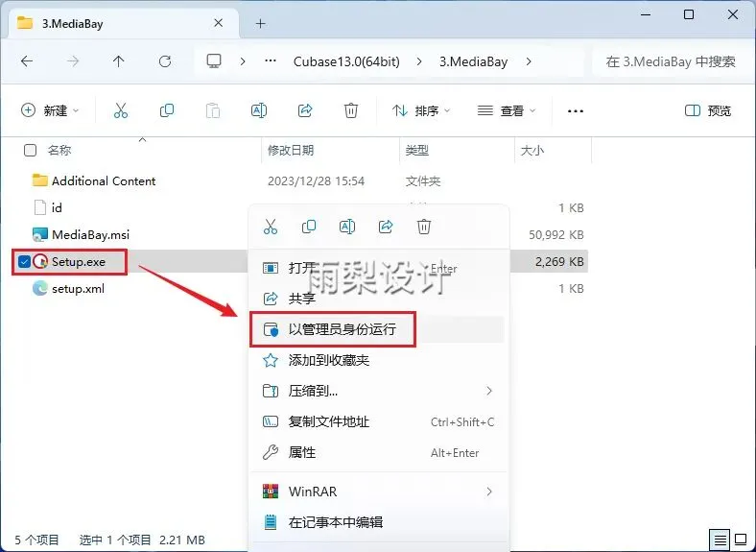Open the 查看 view dropdown
Screen dimensions: 756x552
507,111
